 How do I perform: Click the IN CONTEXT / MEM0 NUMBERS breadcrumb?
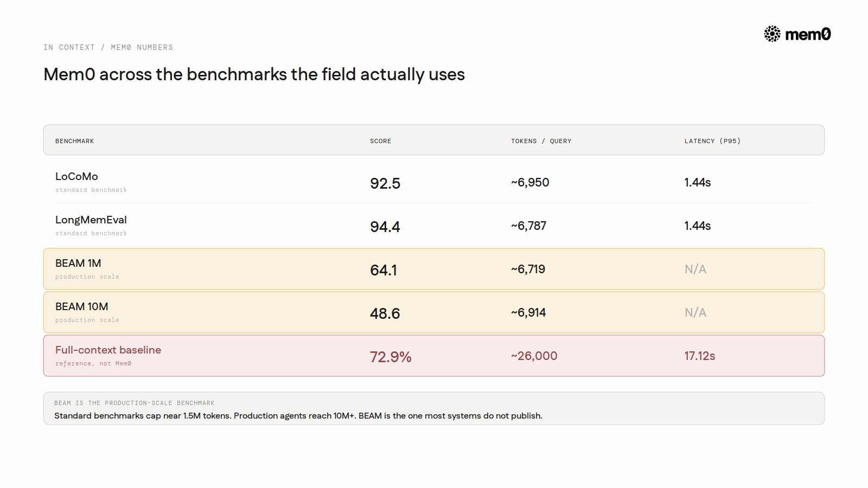[108, 47]
